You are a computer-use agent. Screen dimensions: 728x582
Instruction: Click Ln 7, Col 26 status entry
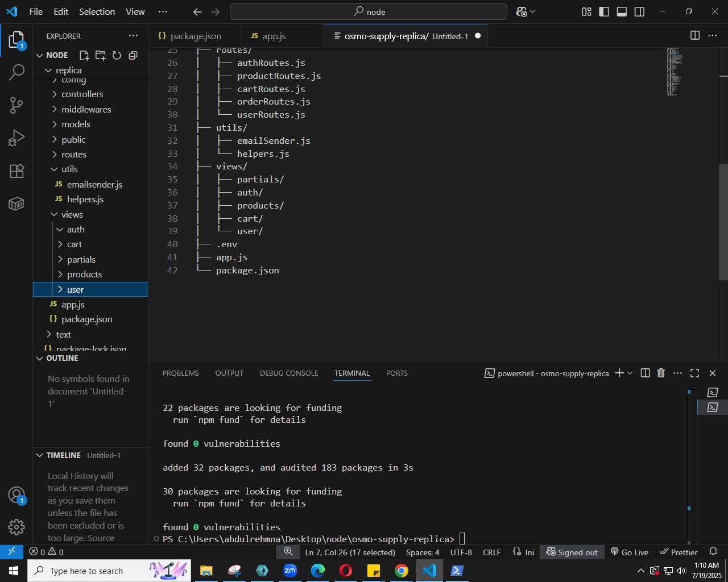(x=350, y=552)
